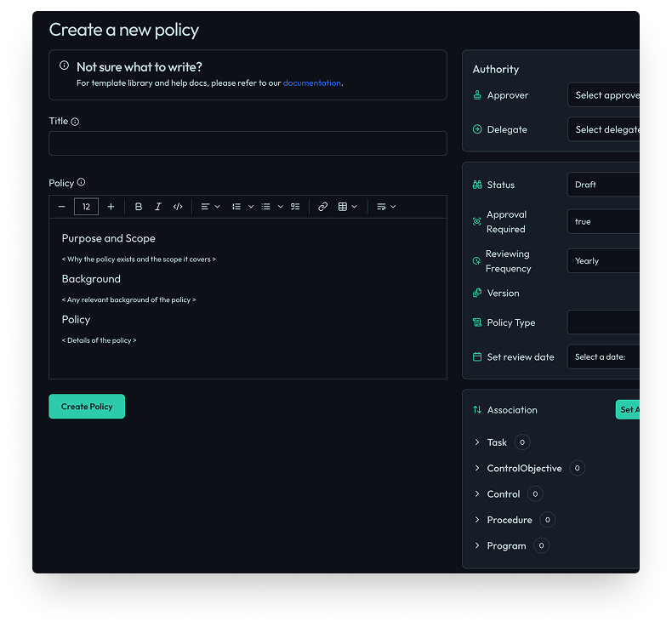Open the text alignment dropdown
This screenshot has width=672, height=627.
210,207
